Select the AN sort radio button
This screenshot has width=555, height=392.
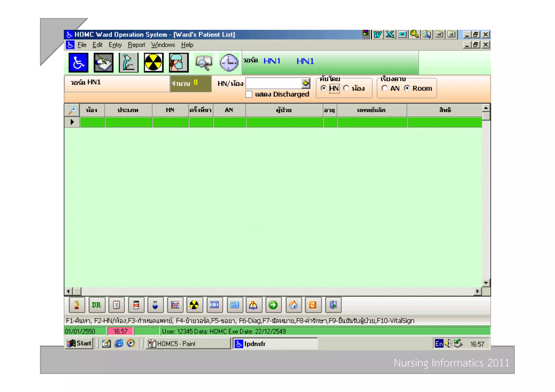(385, 88)
